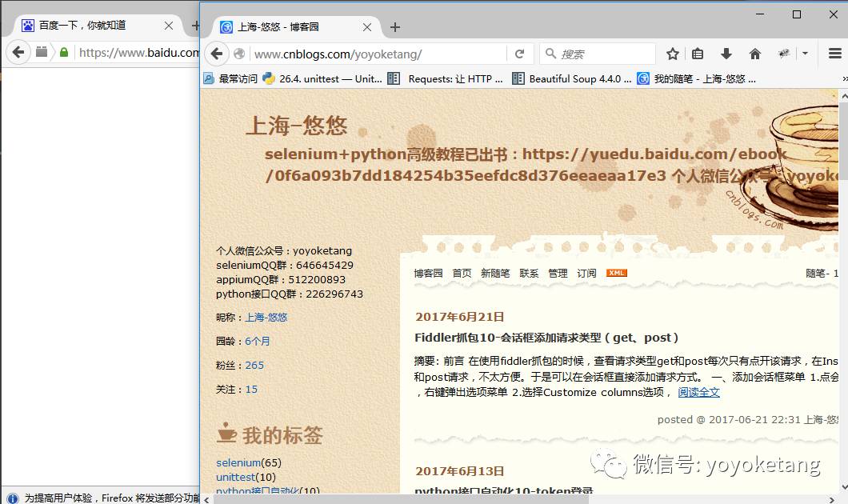Open the selenium tag link
Screen dimensions: 848x504
pos(238,463)
